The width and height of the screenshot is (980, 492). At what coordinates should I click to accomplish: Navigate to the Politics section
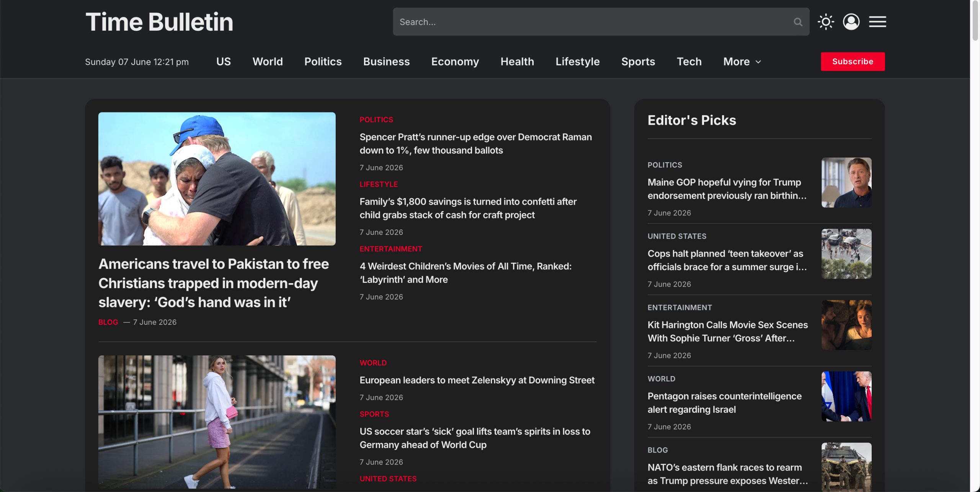(x=323, y=62)
